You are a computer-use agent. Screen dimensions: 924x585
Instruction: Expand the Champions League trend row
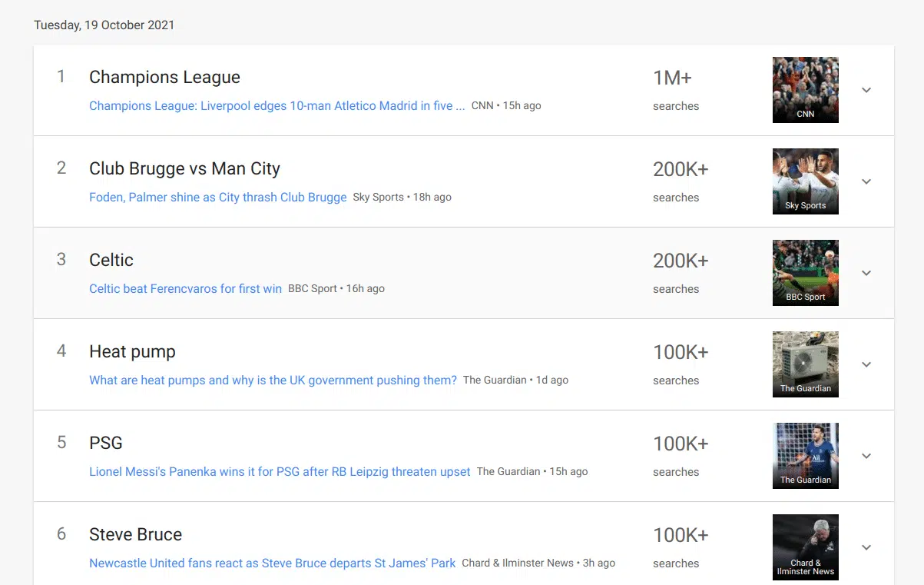click(866, 90)
